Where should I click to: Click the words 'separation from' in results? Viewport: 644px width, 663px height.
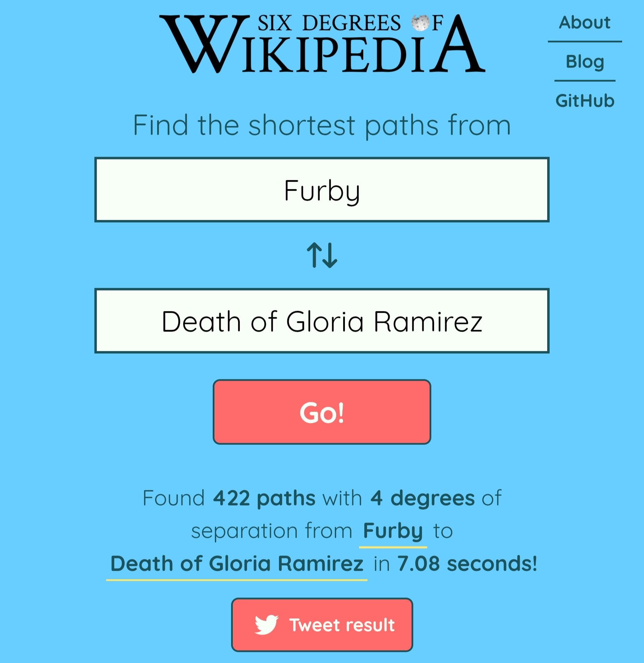point(272,531)
